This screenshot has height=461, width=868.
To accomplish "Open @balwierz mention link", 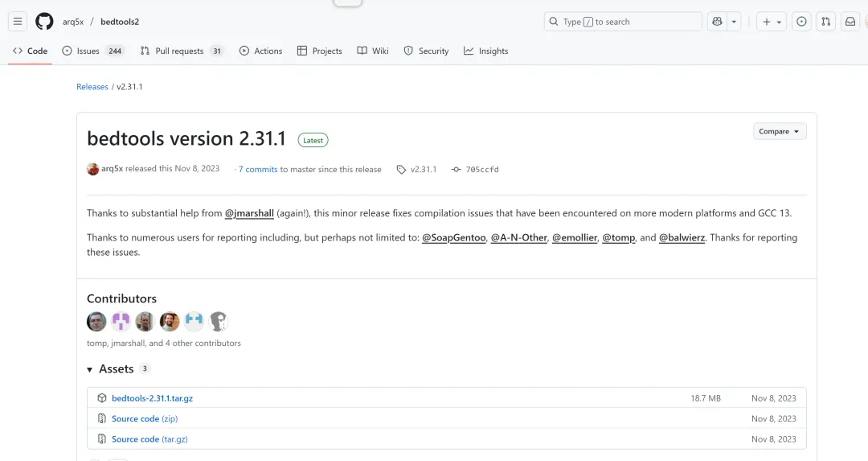I will 682,237.
